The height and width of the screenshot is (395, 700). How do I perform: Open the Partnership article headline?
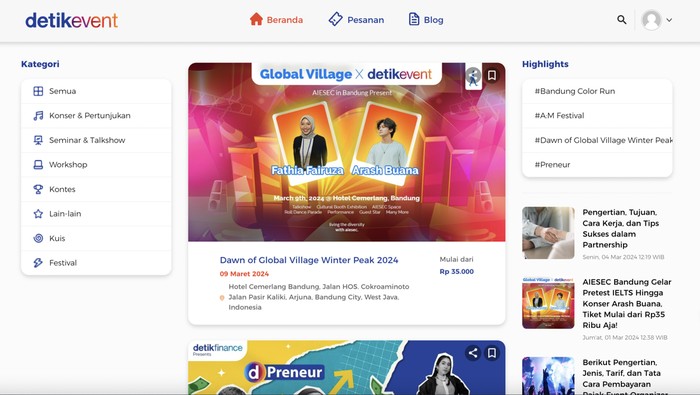(x=621, y=229)
